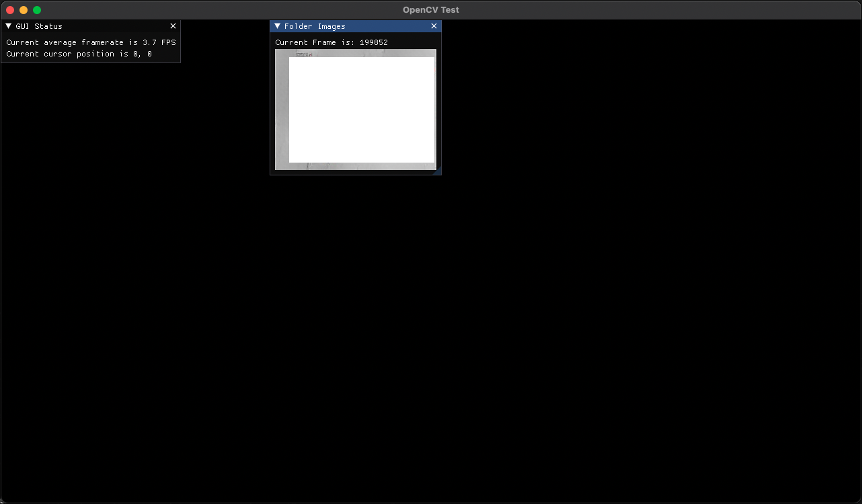Image resolution: width=862 pixels, height=504 pixels.
Task: Click the Current Frame counter text
Action: coord(331,42)
